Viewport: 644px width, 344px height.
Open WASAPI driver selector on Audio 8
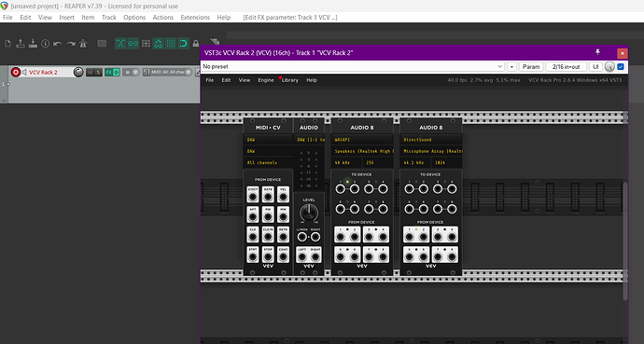point(362,140)
